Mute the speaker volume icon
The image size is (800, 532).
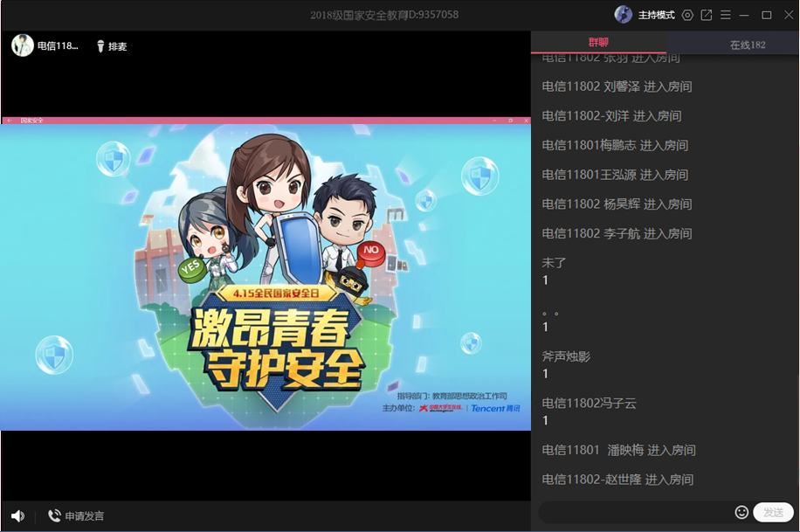(x=17, y=516)
